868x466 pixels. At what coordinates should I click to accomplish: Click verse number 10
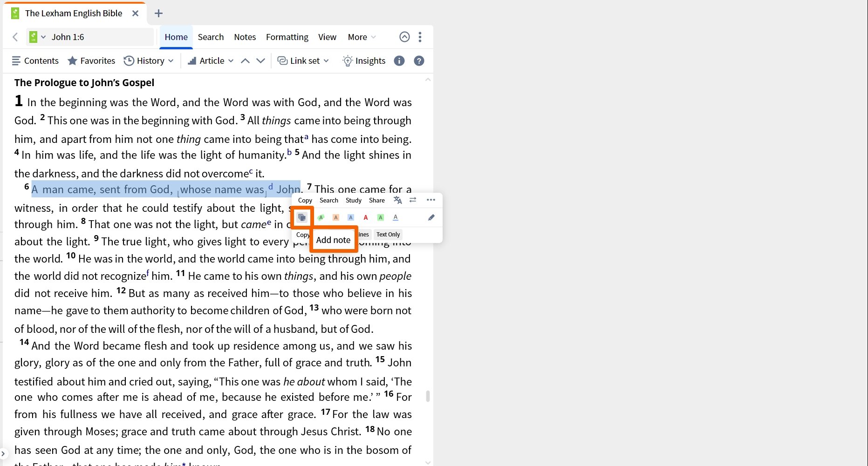[x=71, y=256]
